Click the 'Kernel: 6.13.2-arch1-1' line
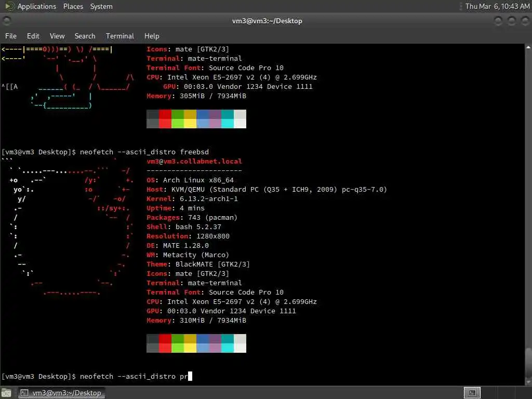The width and height of the screenshot is (532, 399). pos(192,199)
